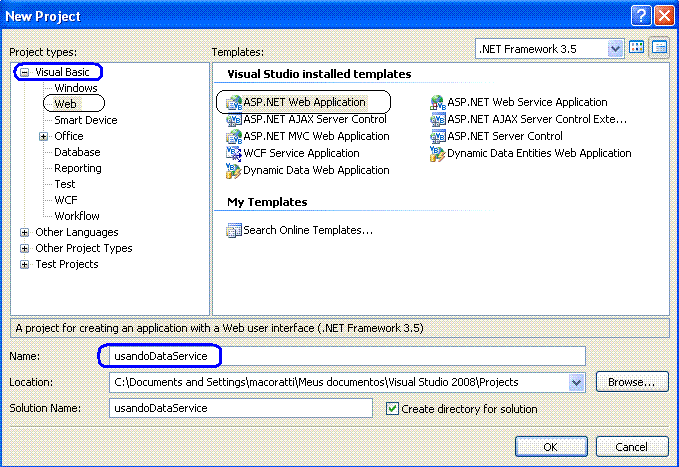Close the New Project dialog
The height and width of the screenshot is (467, 679).
pyautogui.click(x=664, y=16)
